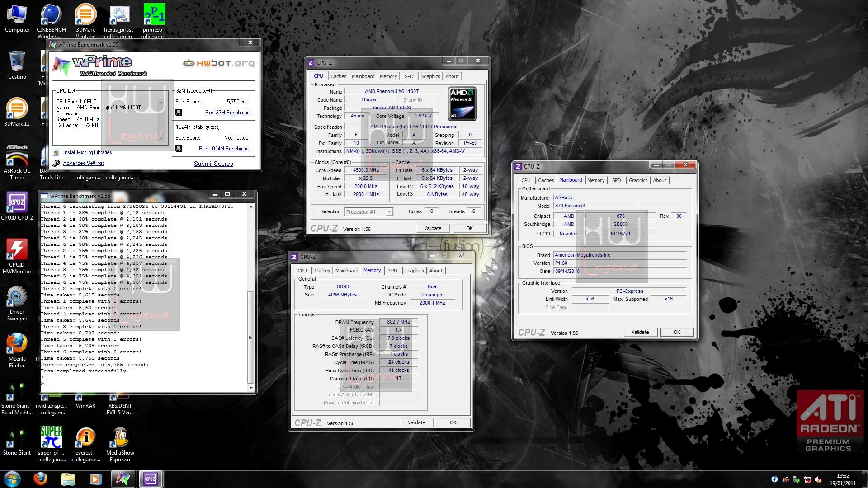The height and width of the screenshot is (488, 868).
Task: Open Firefox from the taskbar
Action: [40, 479]
